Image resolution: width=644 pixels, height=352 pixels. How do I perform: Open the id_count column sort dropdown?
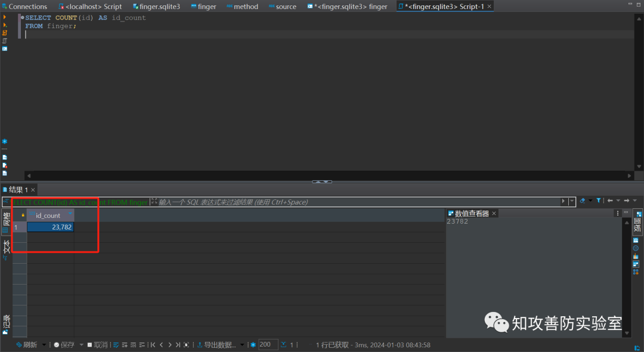(70, 214)
